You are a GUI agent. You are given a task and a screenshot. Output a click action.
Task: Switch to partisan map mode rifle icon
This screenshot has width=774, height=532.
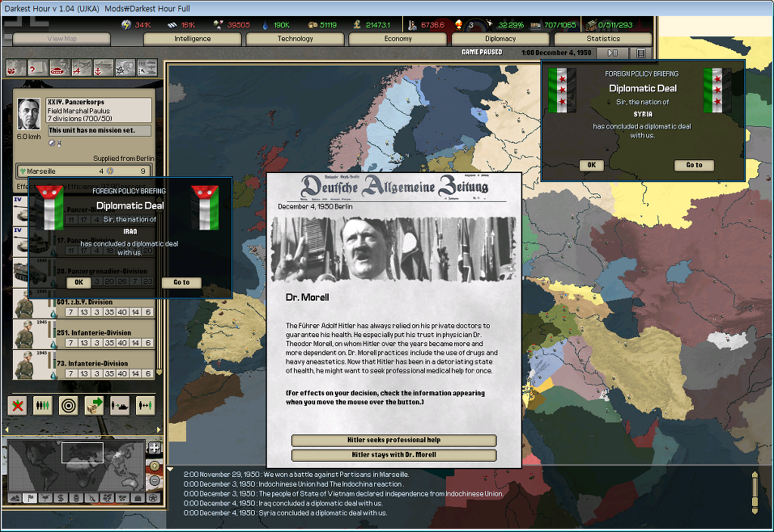91,498
